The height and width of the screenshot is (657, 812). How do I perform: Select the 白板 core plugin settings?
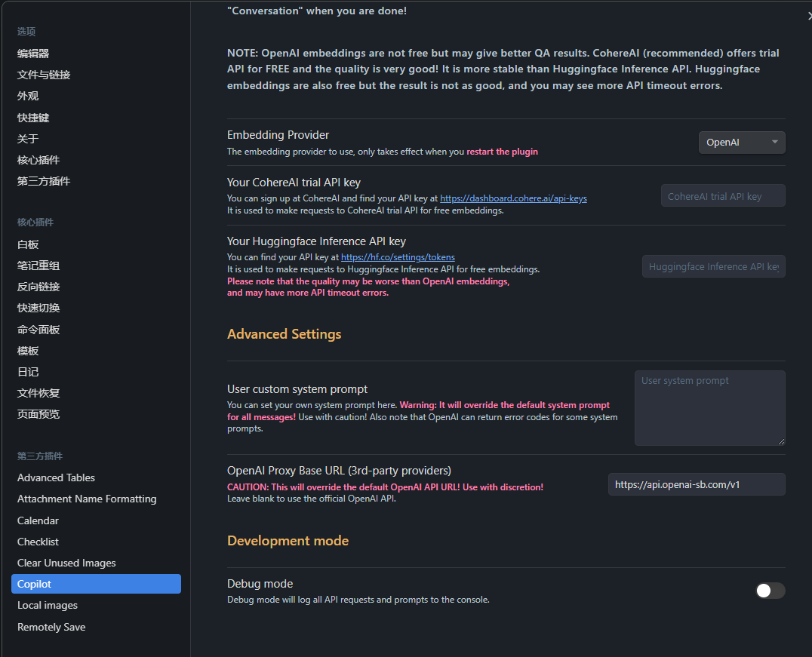(x=27, y=244)
